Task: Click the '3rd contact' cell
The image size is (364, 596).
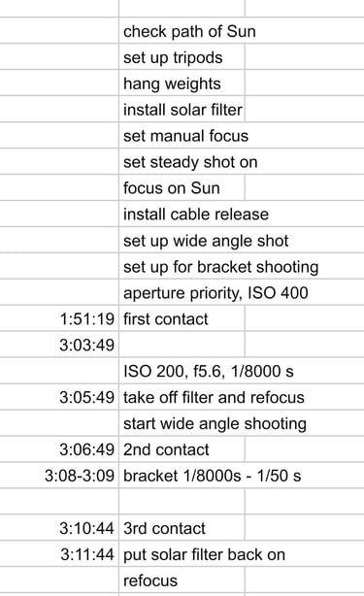Action: (182, 528)
